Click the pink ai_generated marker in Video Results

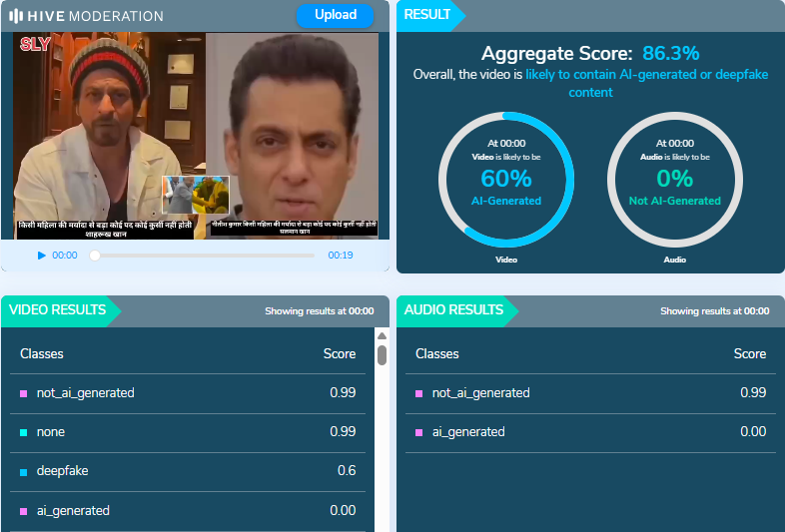pos(24,511)
